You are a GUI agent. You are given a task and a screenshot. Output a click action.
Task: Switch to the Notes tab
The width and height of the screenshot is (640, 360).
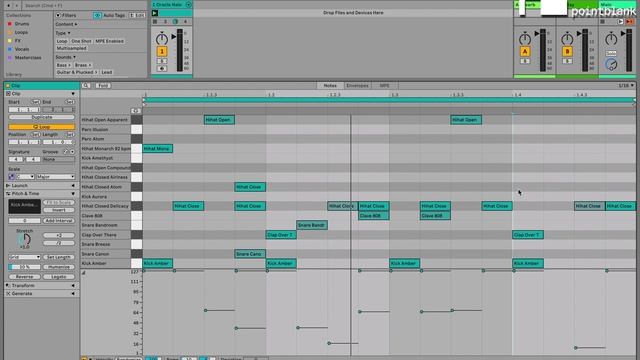pyautogui.click(x=330, y=86)
